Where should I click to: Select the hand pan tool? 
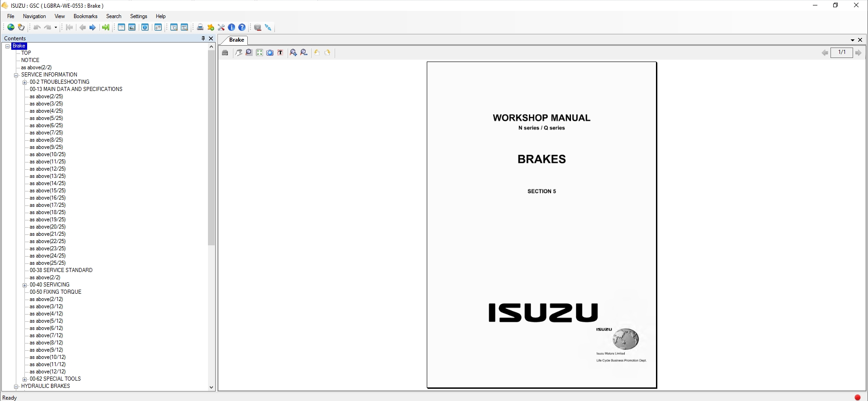click(239, 53)
